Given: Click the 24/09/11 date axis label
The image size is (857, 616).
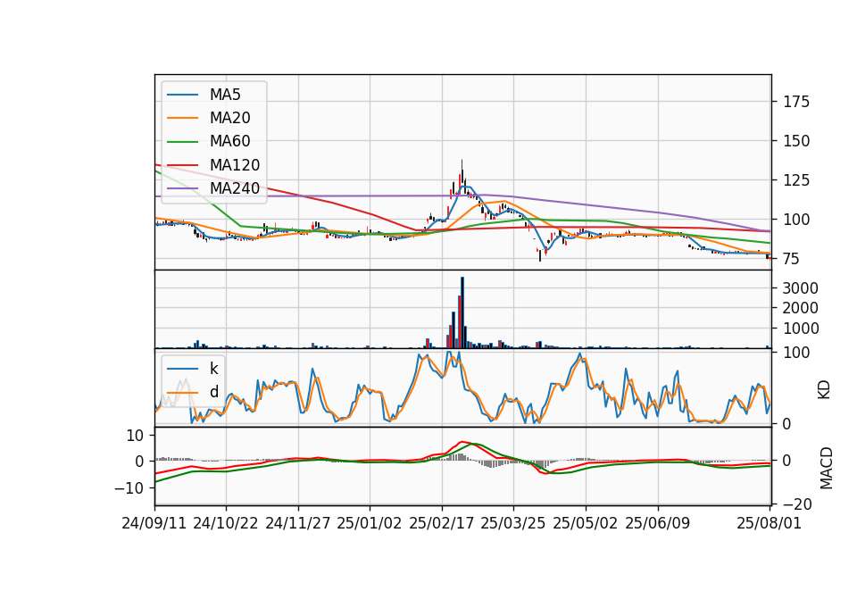Looking at the screenshot, I should 154,524.
